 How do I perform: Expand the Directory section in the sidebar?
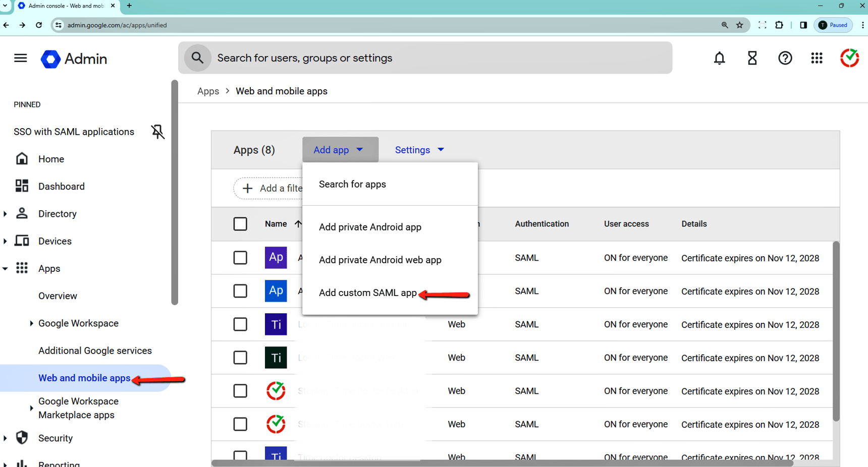5,213
